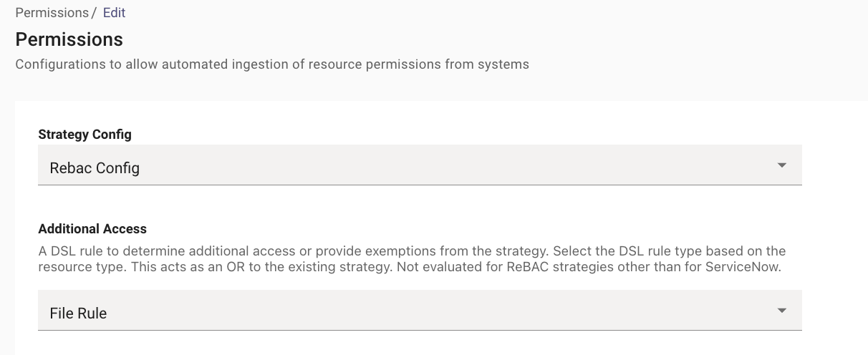Click the Additional Access label
Screen dimensions: 868x355
click(92, 229)
